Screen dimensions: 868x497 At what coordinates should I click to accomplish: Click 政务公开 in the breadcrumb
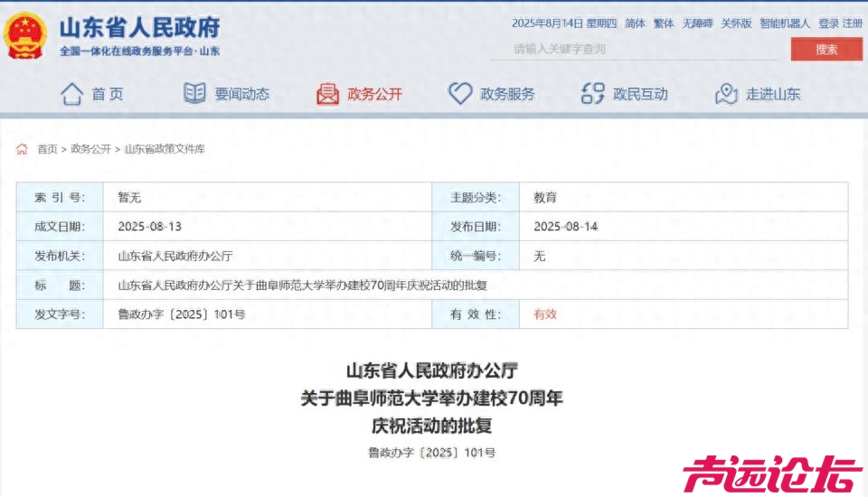click(90, 149)
